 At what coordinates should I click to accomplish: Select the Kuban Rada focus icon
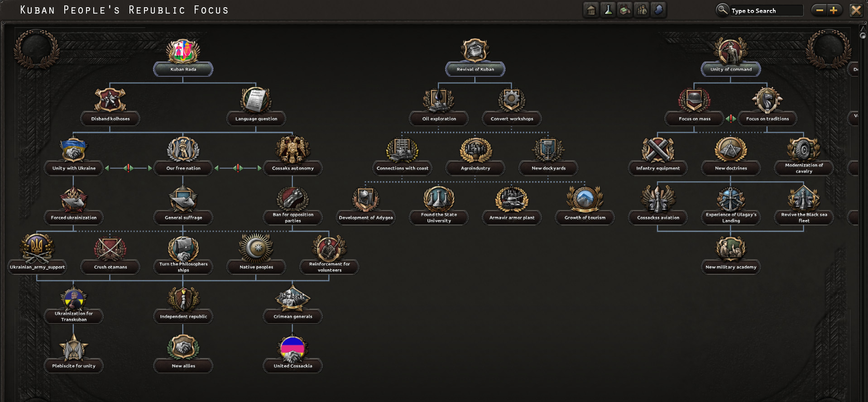pyautogui.click(x=183, y=51)
